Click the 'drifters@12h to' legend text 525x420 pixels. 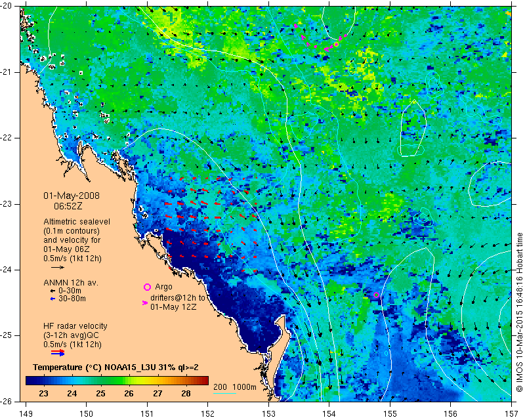coord(177,298)
